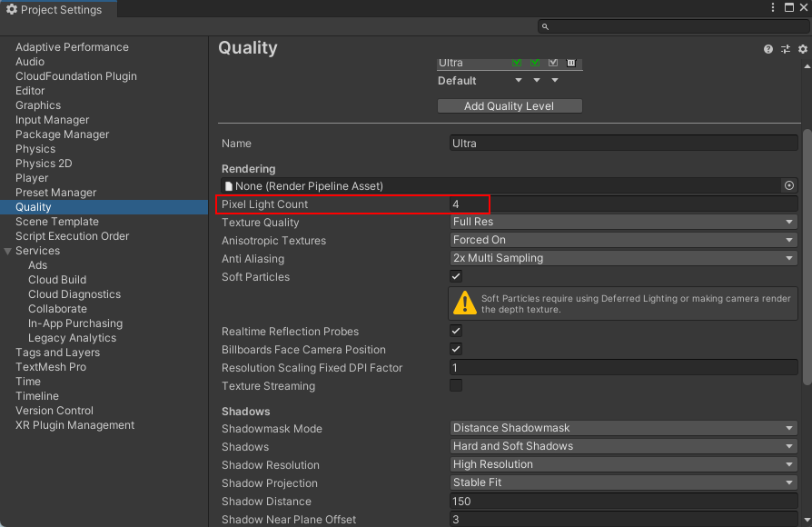
Task: Toggle Realtime Reflection Probes checkbox
Action: click(456, 331)
